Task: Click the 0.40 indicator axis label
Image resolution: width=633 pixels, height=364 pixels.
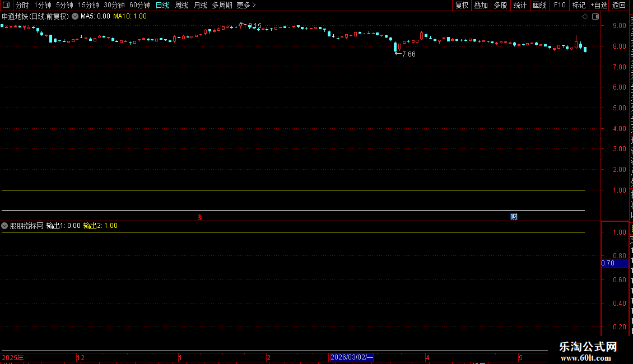Action: pos(619,303)
